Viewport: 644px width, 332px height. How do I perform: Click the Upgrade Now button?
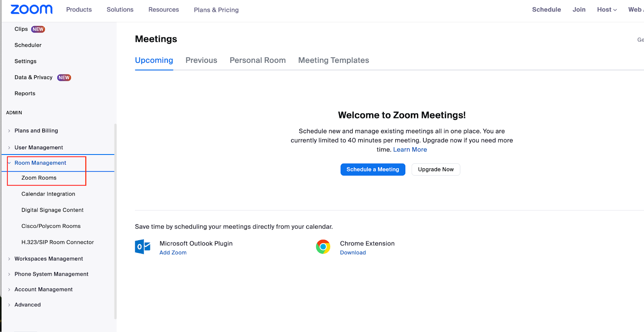click(436, 169)
